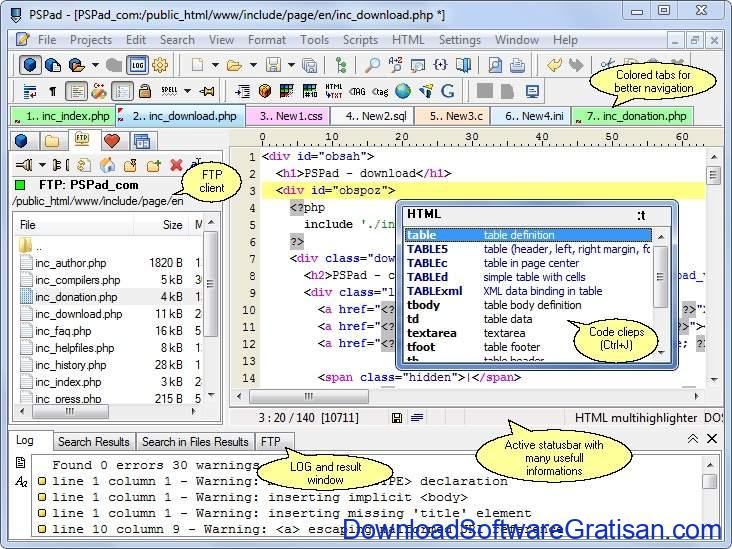Select inc_faq.php in FTP file list
732x549 pixels.
tap(63, 331)
